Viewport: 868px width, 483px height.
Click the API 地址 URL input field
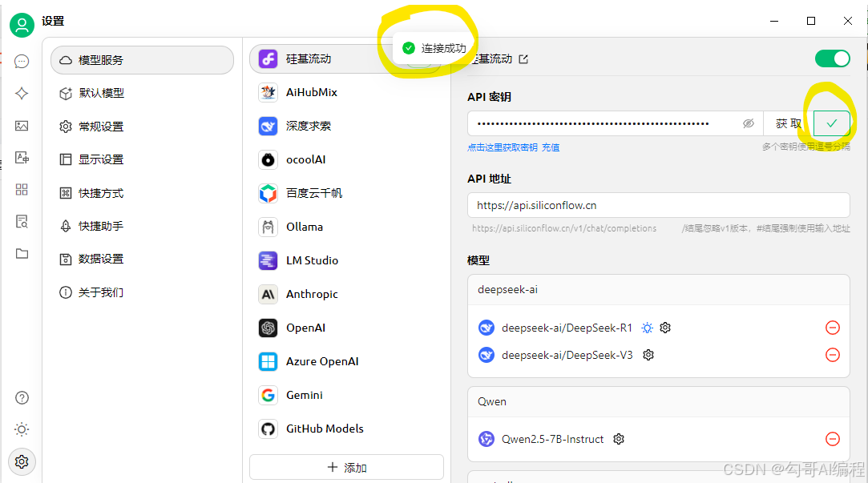(x=659, y=205)
